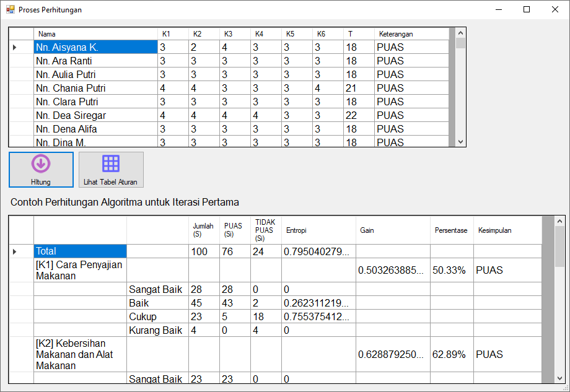Screen dimensions: 570x392
Task: Select the Total row cell
Action: pyautogui.click(x=80, y=251)
